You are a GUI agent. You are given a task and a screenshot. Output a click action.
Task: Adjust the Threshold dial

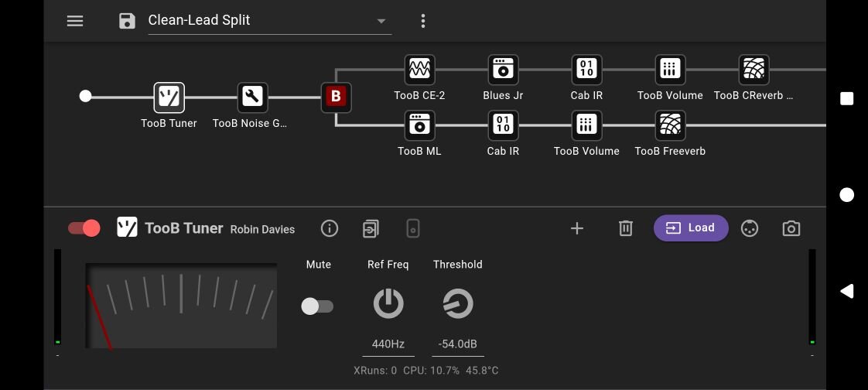(x=458, y=304)
